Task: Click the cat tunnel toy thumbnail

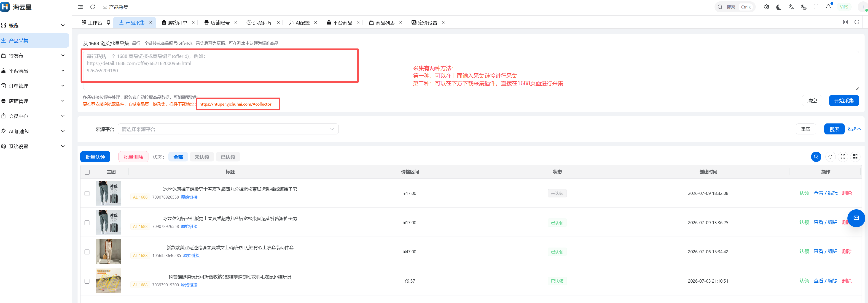Action: (108, 281)
